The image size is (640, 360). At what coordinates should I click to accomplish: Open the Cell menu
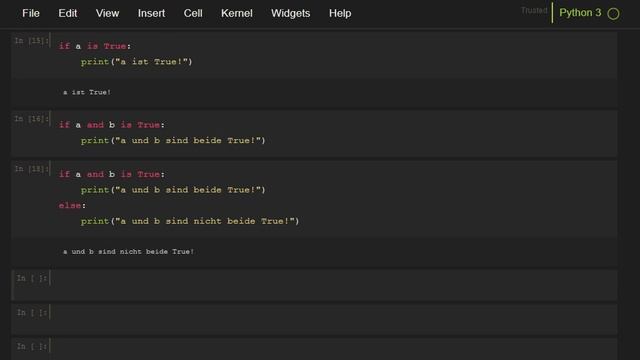pyautogui.click(x=193, y=13)
